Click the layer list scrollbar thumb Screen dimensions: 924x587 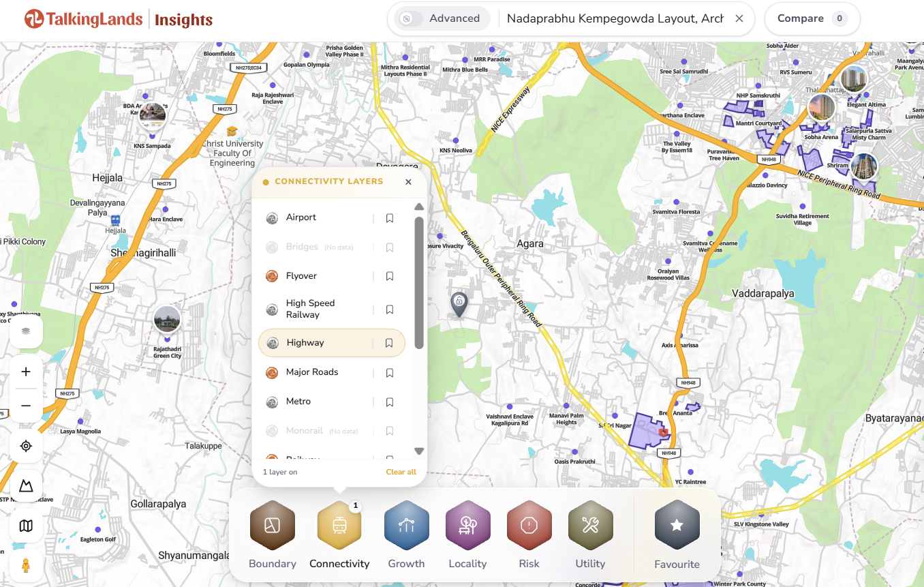coord(419,283)
